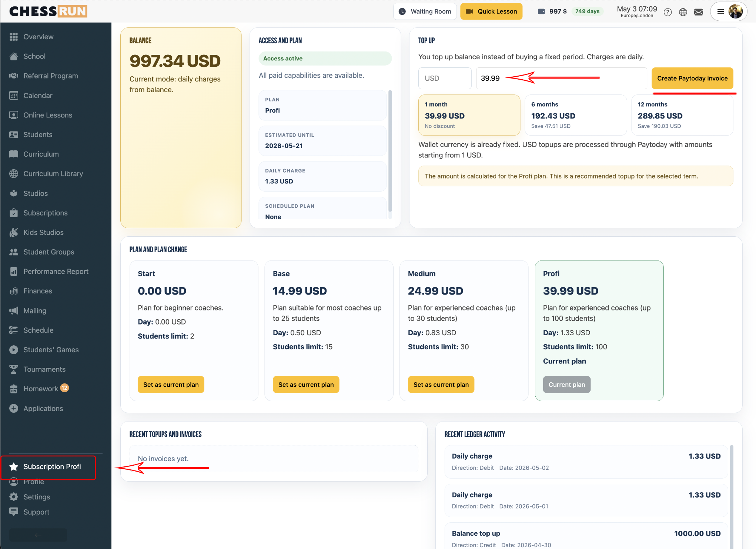
Task: Select the 1 month top-up option
Action: tap(469, 115)
